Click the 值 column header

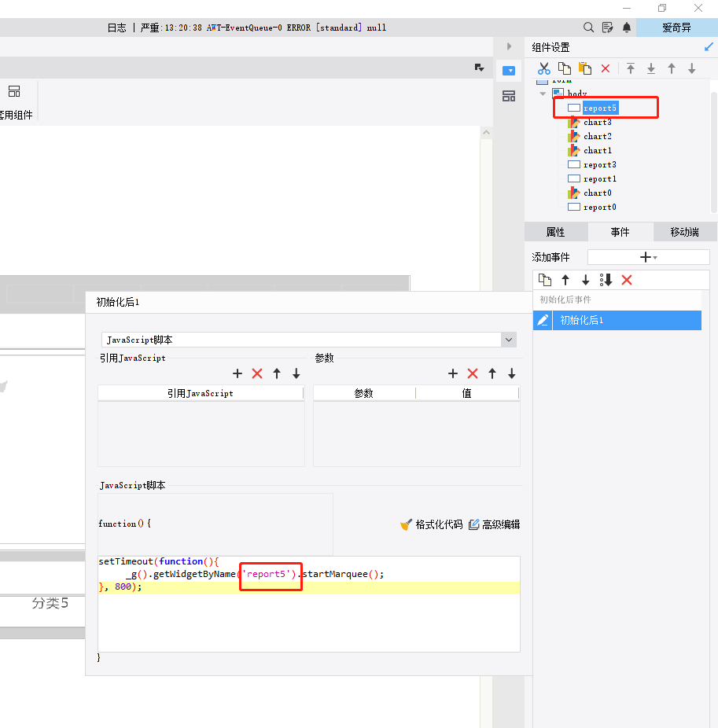(467, 393)
